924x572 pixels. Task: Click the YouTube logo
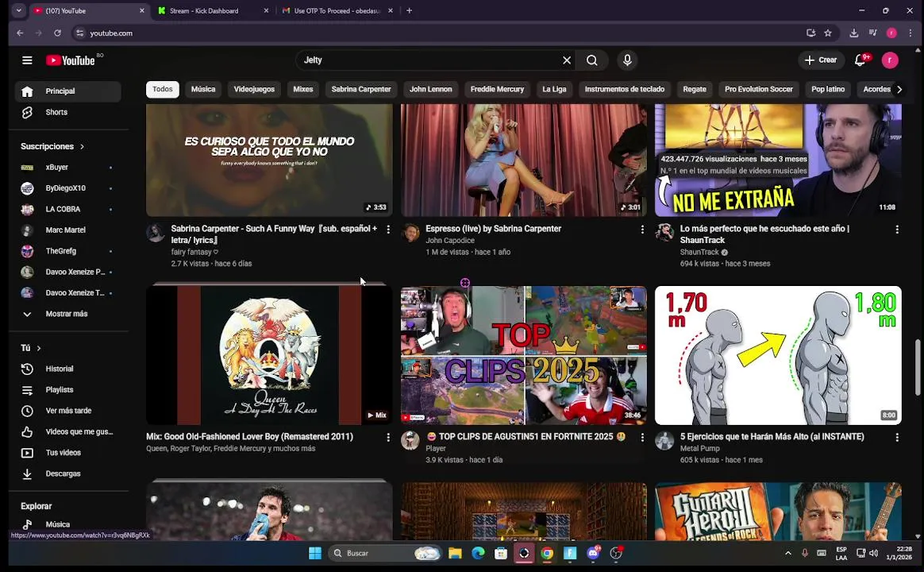click(x=71, y=60)
